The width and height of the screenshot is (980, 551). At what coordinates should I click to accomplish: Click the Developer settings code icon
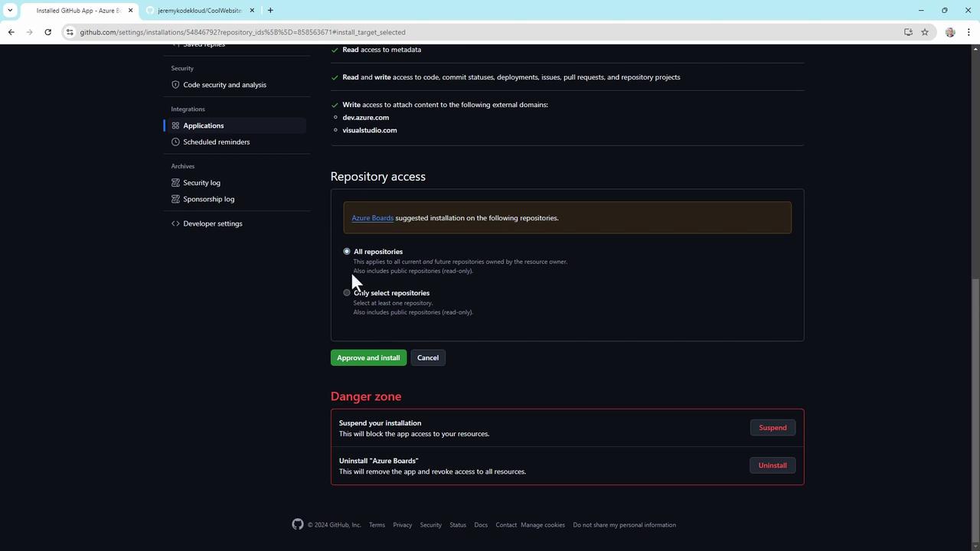175,223
